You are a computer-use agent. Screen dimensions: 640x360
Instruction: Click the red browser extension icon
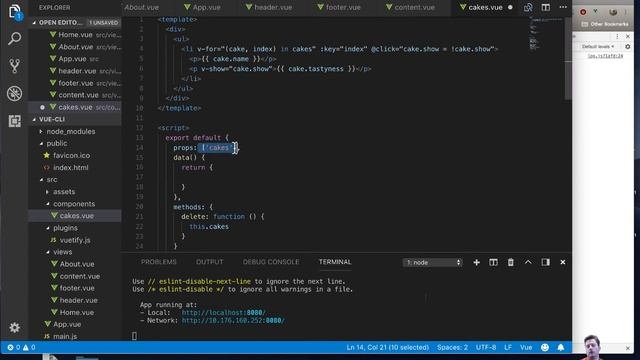583,12
